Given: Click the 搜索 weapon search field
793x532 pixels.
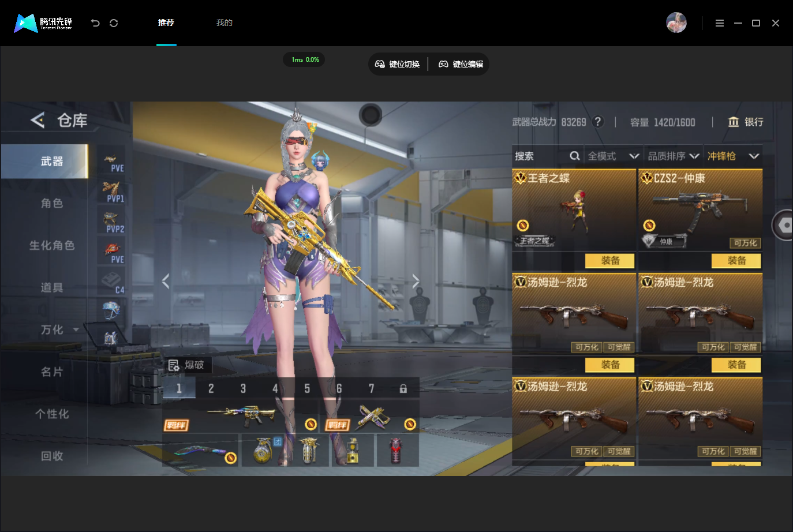Looking at the screenshot, I should click(x=547, y=156).
